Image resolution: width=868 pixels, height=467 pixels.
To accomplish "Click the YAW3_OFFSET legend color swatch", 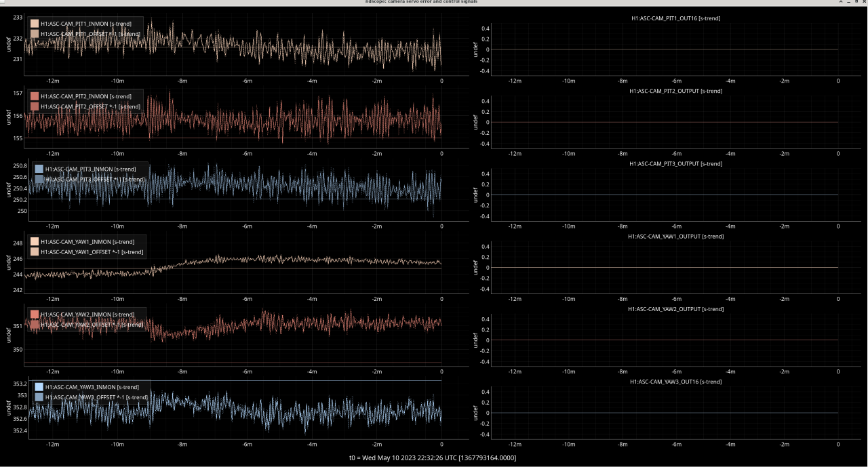I will coord(39,397).
